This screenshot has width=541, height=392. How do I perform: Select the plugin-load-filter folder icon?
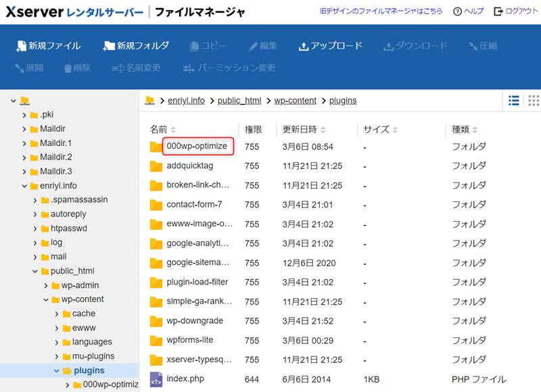pyautogui.click(x=156, y=283)
